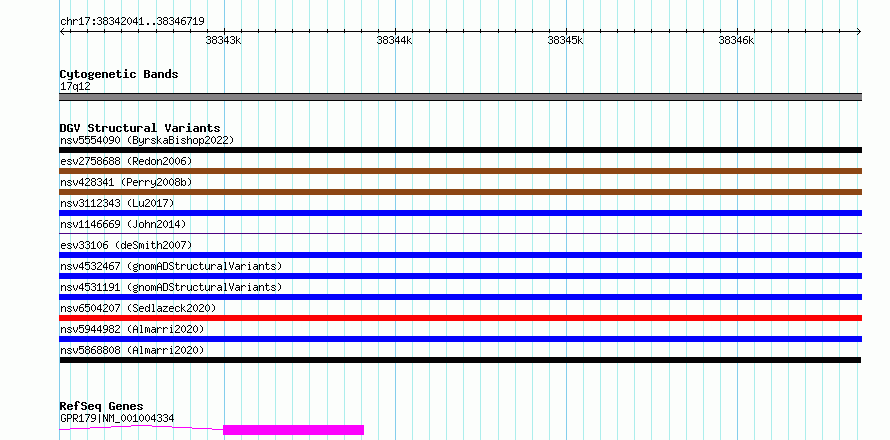890x440 pixels.
Task: Click the 38345k ruler tick label
Action: (565, 40)
